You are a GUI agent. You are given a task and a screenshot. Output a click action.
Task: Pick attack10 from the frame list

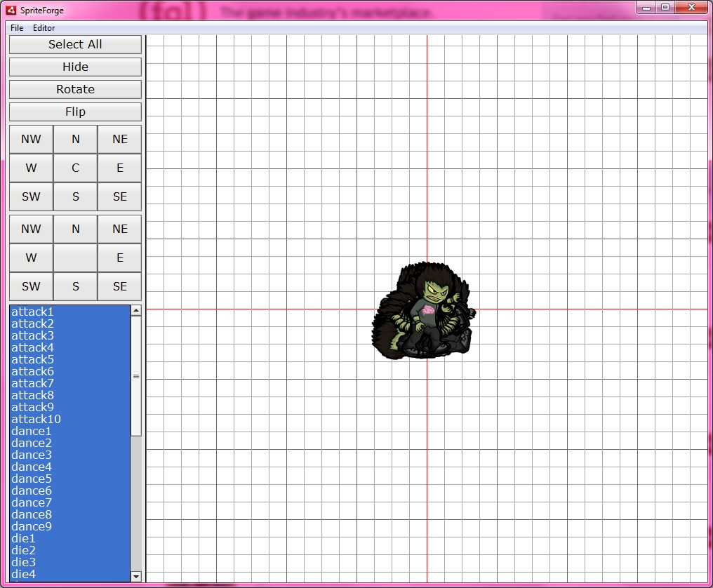pos(36,420)
